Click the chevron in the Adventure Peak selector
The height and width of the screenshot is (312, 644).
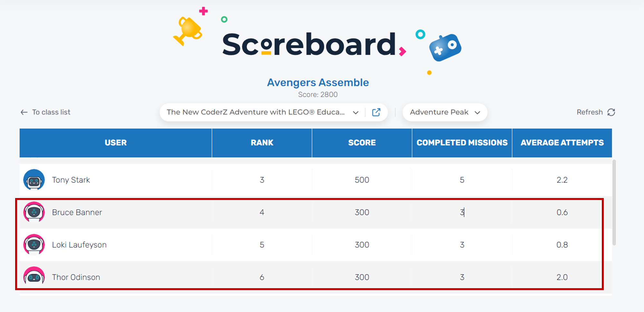(x=478, y=112)
